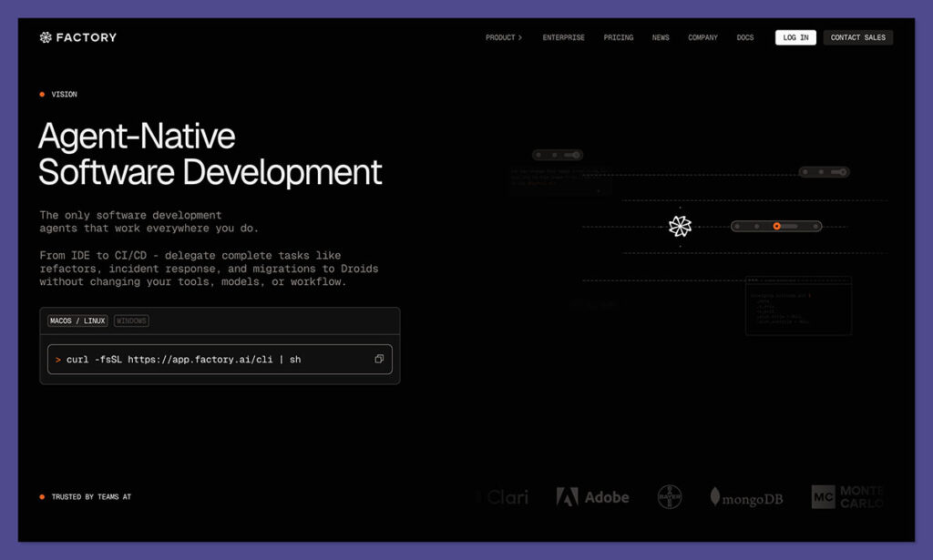Click the orange dot on the pipeline progress control
The height and width of the screenshot is (560, 933).
click(776, 225)
